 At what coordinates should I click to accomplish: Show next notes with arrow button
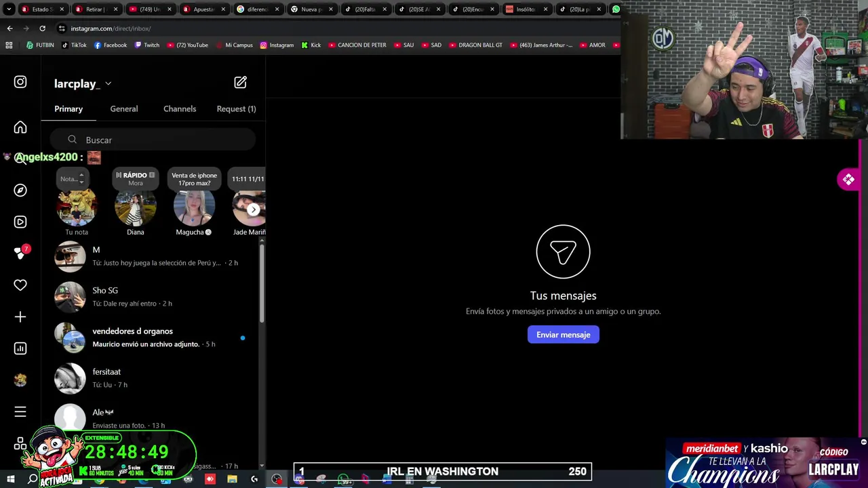click(253, 209)
